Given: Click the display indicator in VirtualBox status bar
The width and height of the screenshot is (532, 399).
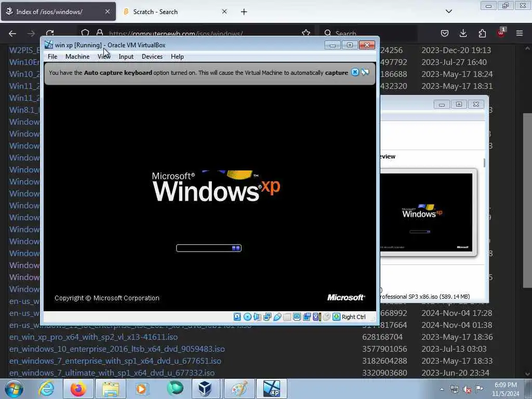Looking at the screenshot, I should 297,316.
